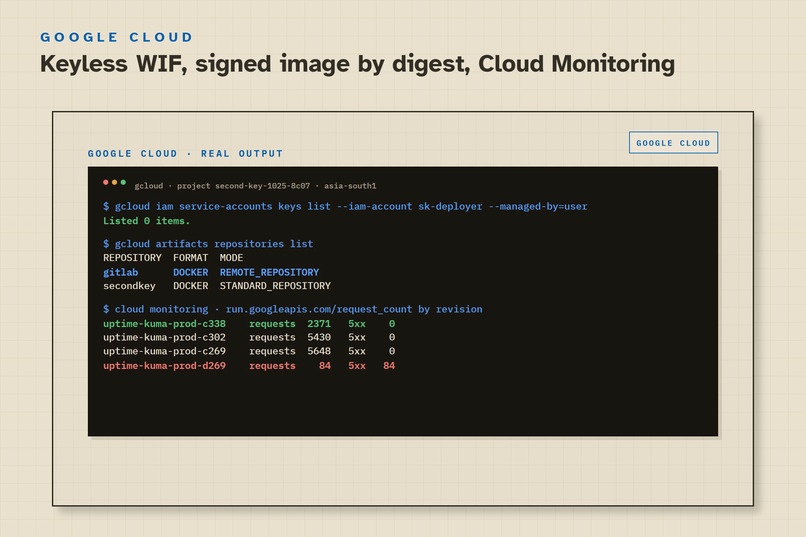
Task: Select the gcloud artifacts repositories list command
Action: pyautogui.click(x=208, y=244)
